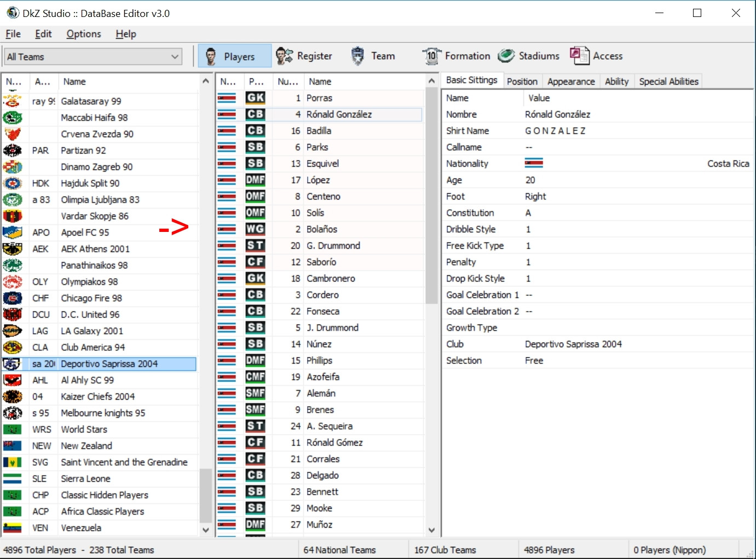Viewport: 756px width, 559px height.
Task: Select the Basic Sittings tab
Action: coord(471,80)
